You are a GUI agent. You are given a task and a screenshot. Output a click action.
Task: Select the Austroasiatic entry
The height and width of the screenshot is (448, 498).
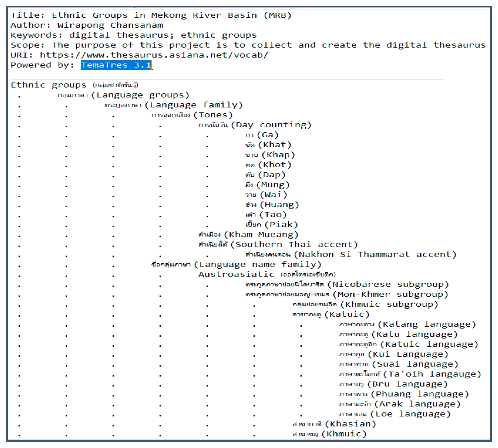[267, 274]
